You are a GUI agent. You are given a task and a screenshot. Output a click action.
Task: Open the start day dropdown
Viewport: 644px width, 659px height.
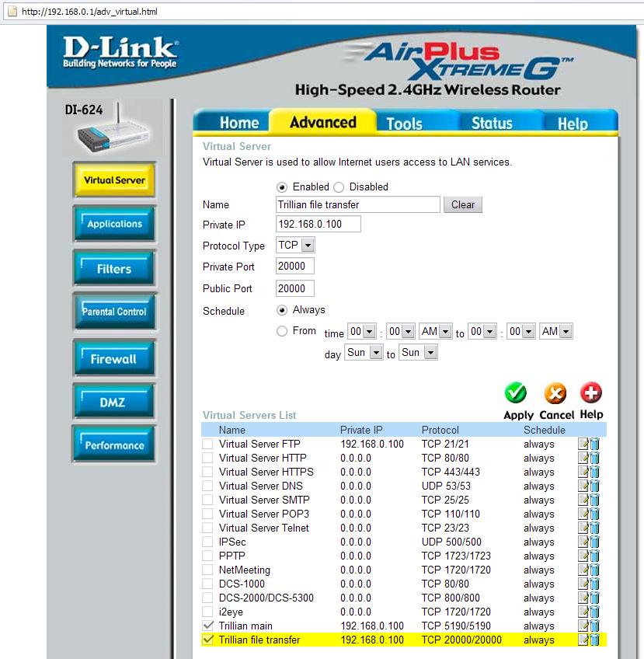364,352
